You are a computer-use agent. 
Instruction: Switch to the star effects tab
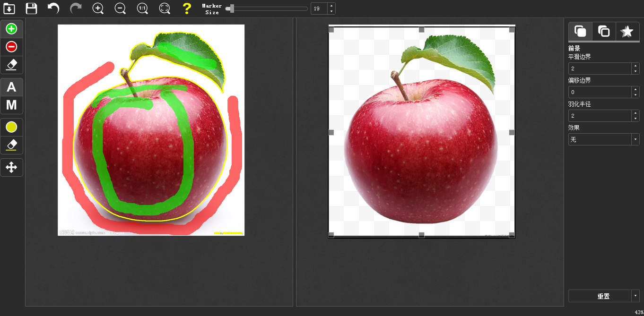[627, 32]
